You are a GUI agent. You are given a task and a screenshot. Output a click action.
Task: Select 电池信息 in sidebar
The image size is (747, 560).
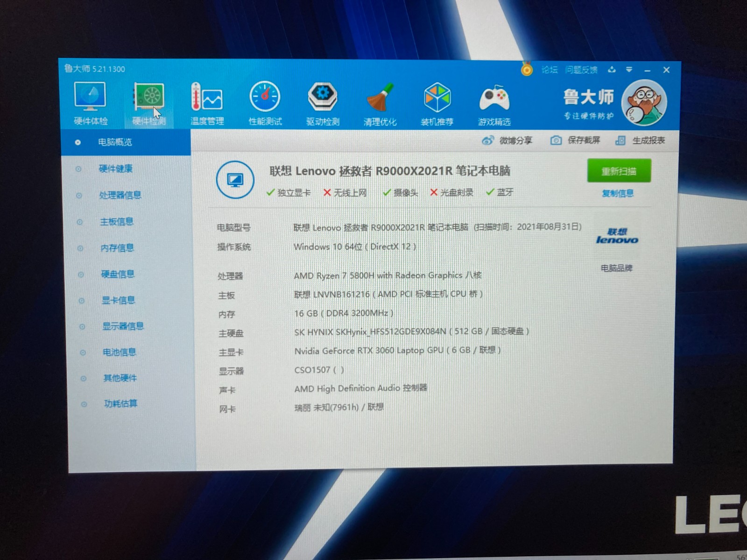point(119,352)
